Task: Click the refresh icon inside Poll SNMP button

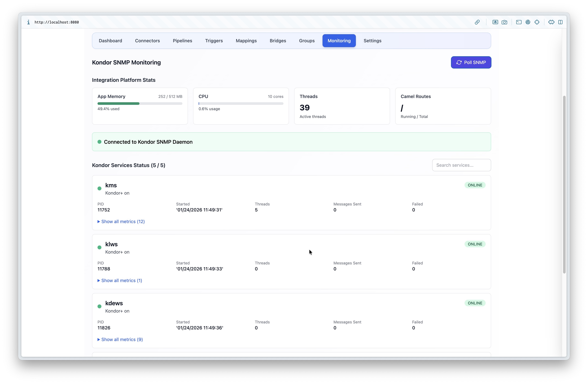Action: (x=459, y=62)
